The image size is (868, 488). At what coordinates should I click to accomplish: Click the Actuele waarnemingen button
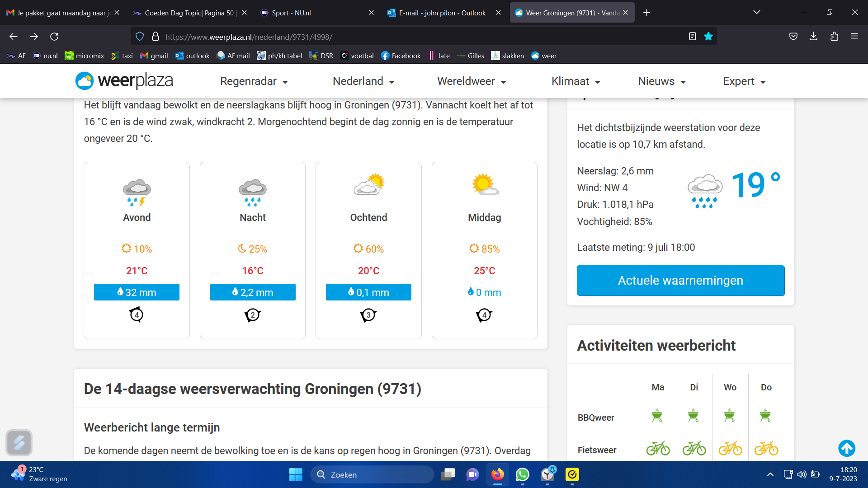[680, 281]
